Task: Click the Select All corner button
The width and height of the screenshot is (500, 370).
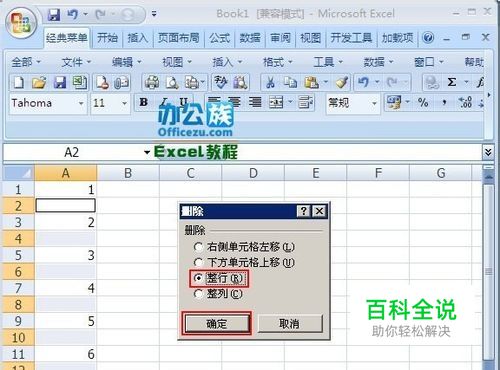Action: click(x=18, y=173)
